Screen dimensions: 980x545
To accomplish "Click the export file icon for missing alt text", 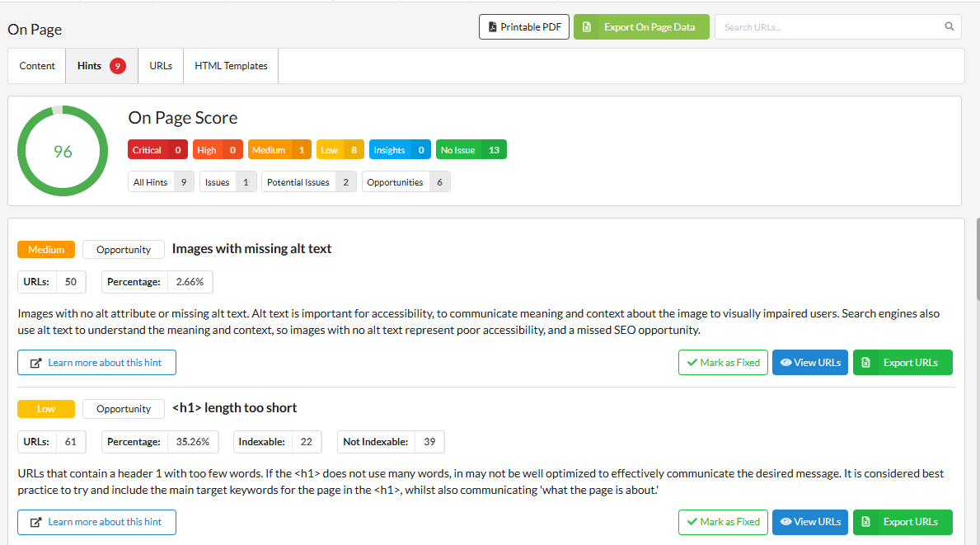I will (866, 363).
